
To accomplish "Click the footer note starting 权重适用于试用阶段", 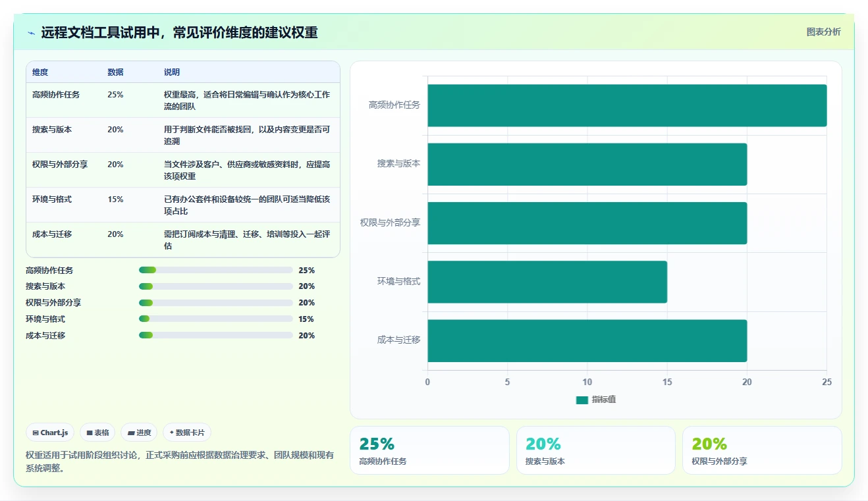I will click(180, 461).
